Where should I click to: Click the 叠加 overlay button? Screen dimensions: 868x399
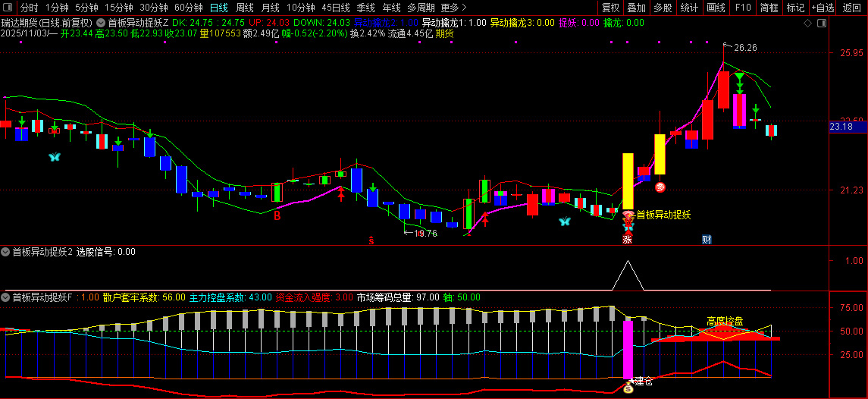coord(637,8)
